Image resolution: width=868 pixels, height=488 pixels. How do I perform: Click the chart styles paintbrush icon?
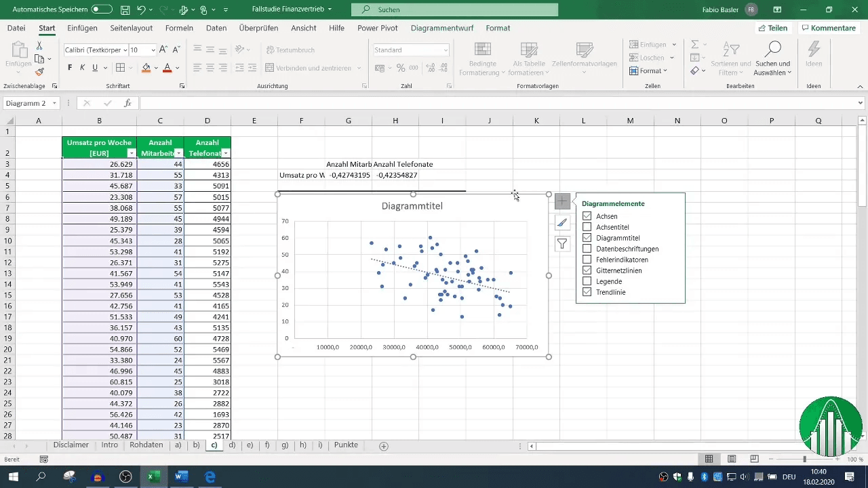pos(562,223)
